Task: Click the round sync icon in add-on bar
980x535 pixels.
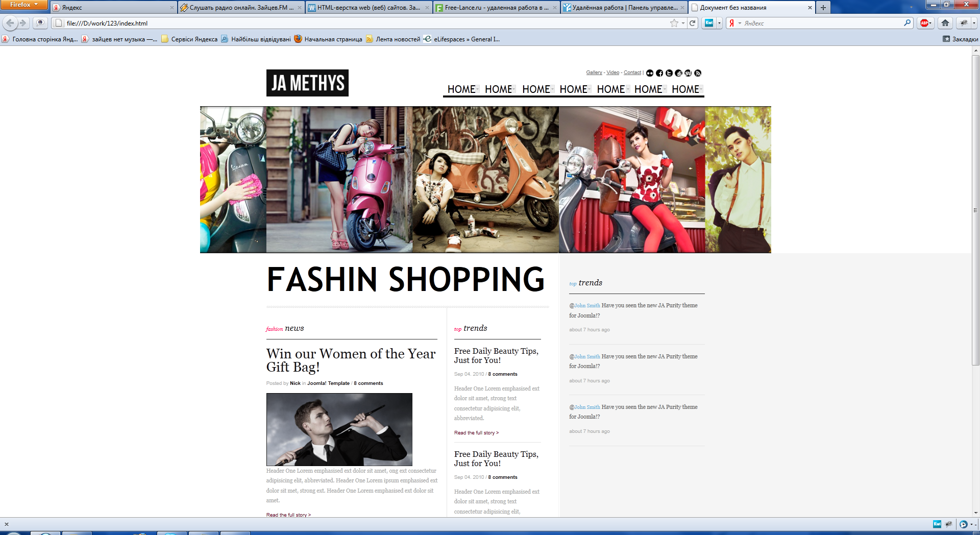Action: tap(963, 524)
